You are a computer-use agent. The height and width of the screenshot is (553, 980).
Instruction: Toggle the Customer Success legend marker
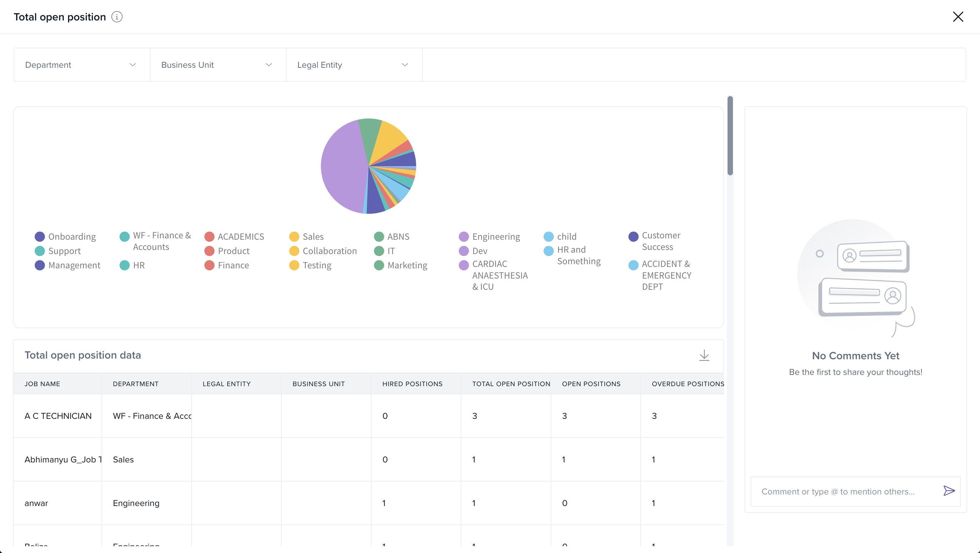click(633, 236)
